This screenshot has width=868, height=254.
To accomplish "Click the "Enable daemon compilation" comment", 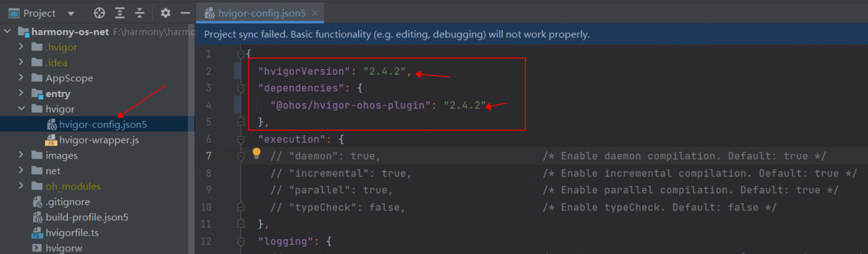I will [684, 156].
